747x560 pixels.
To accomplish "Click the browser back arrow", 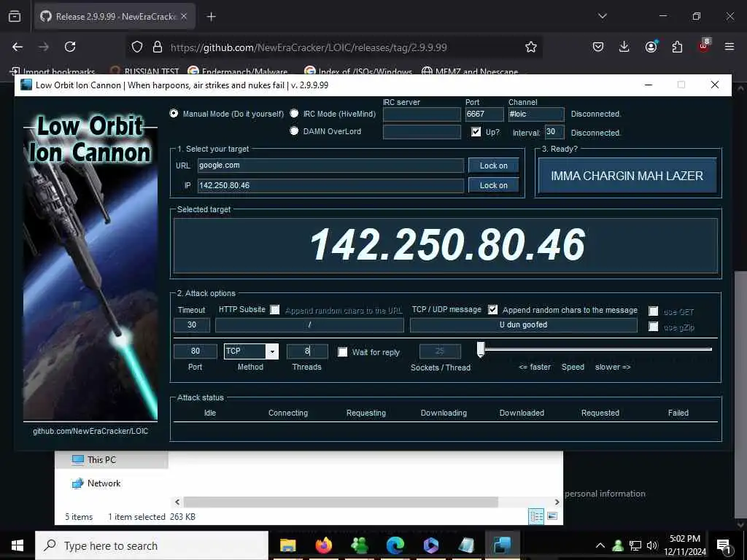I will [x=18, y=47].
